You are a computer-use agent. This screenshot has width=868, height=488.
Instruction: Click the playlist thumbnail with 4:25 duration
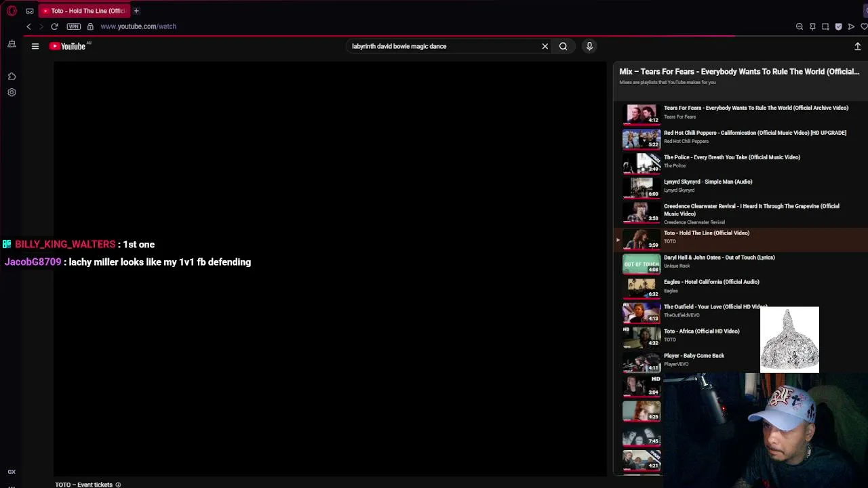coord(642,411)
